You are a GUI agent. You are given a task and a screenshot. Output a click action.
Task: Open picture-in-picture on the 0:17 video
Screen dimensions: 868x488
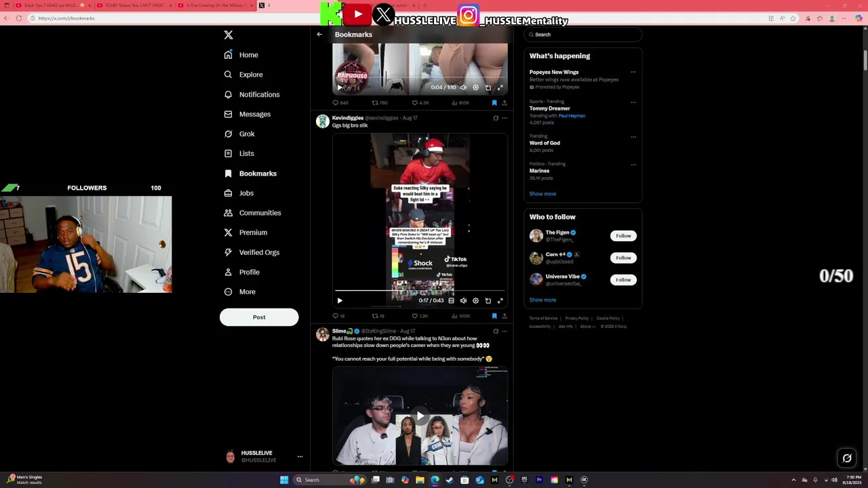(488, 300)
